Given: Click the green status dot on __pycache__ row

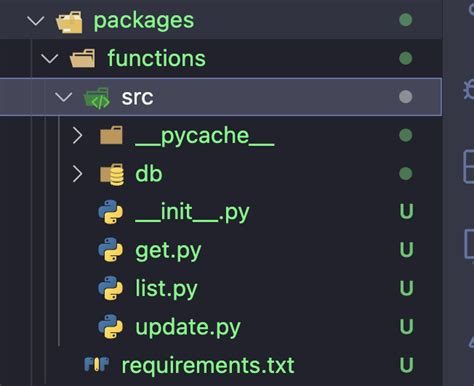Looking at the screenshot, I should pyautogui.click(x=406, y=135).
